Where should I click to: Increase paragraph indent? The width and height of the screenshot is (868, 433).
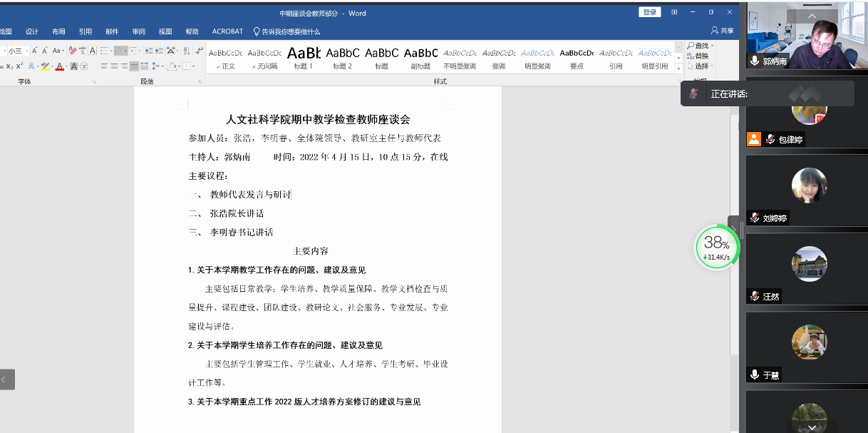click(x=157, y=51)
